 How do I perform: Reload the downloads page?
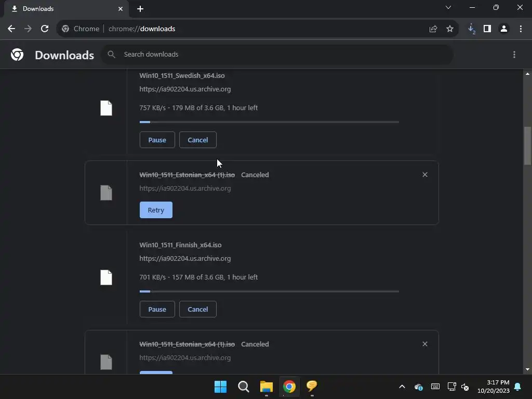pyautogui.click(x=45, y=29)
